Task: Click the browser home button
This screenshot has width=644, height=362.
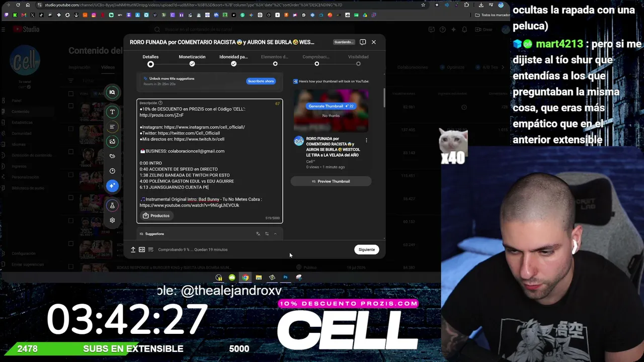Action: pyautogui.click(x=28, y=5)
